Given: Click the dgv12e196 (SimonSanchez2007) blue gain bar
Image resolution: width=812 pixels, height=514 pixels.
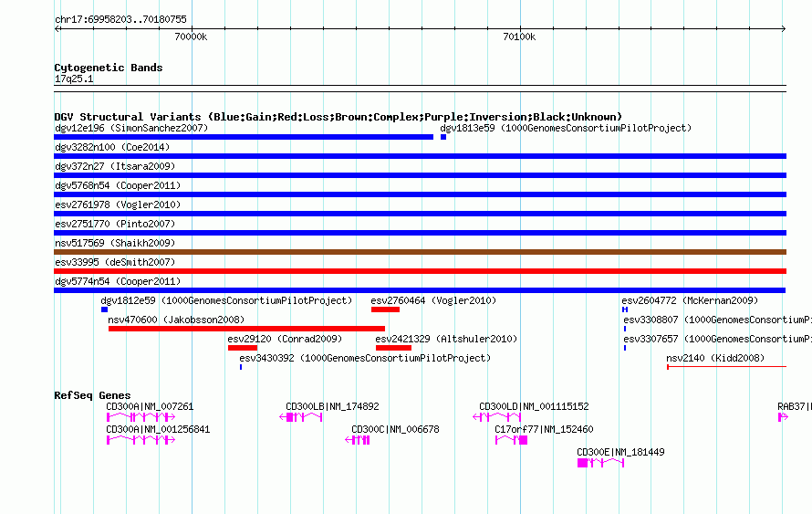Looking at the screenshot, I should pos(244,137).
